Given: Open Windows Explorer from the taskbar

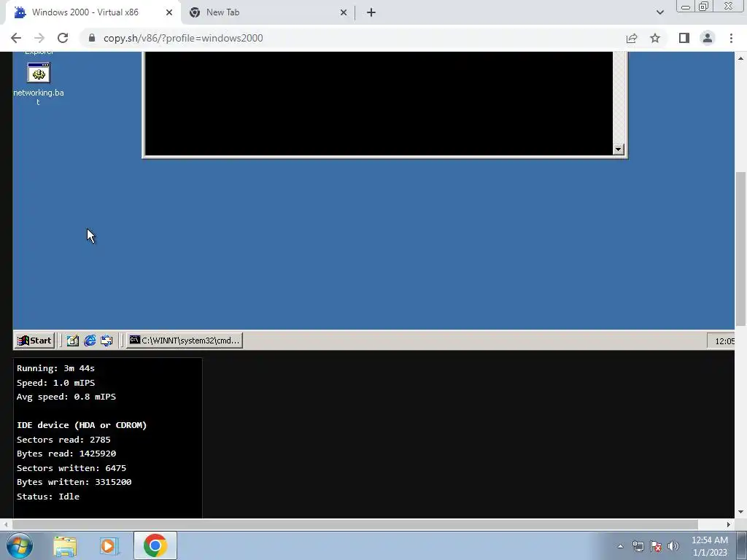Looking at the screenshot, I should (65, 546).
